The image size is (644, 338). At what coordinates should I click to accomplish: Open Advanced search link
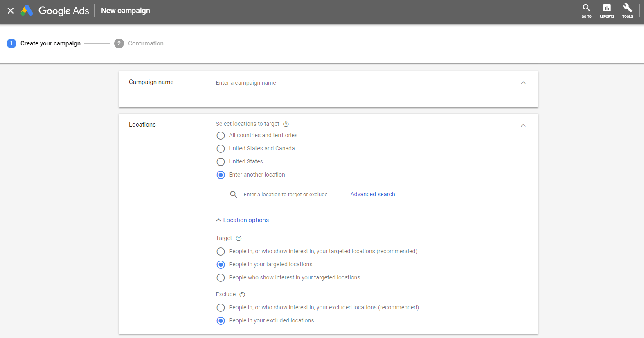pyautogui.click(x=373, y=194)
